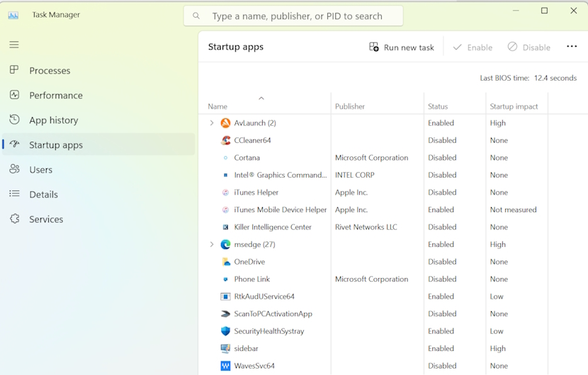This screenshot has width=588, height=375.
Task: Click the App history clock icon
Action: tap(14, 120)
